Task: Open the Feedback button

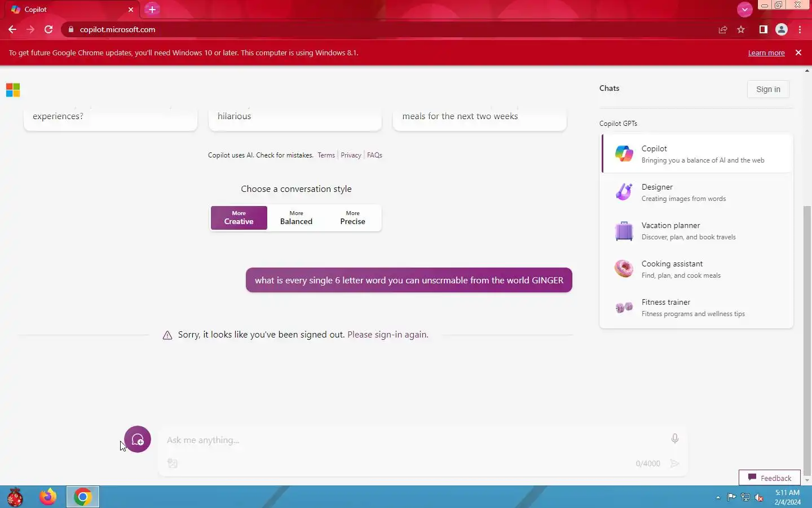Action: 770,478
